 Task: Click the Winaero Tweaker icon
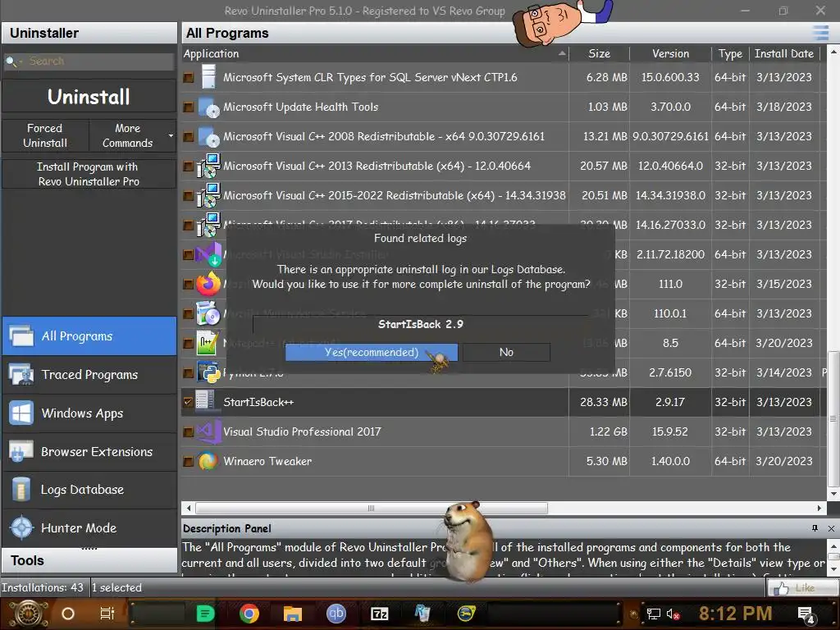coord(208,461)
